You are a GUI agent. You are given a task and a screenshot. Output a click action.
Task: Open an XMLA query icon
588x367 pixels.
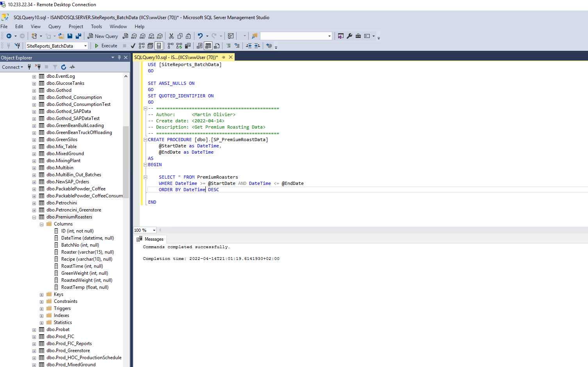pyautogui.click(x=151, y=36)
